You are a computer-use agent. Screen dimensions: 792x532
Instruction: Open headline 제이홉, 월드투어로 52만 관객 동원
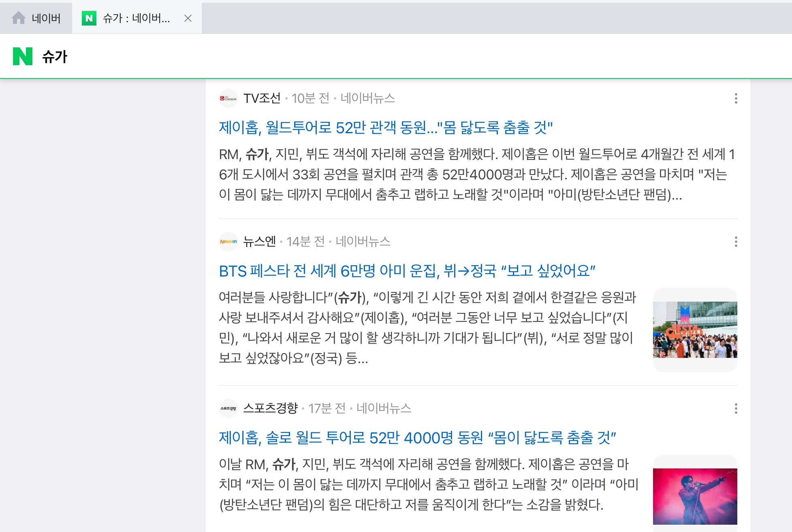tap(386, 128)
